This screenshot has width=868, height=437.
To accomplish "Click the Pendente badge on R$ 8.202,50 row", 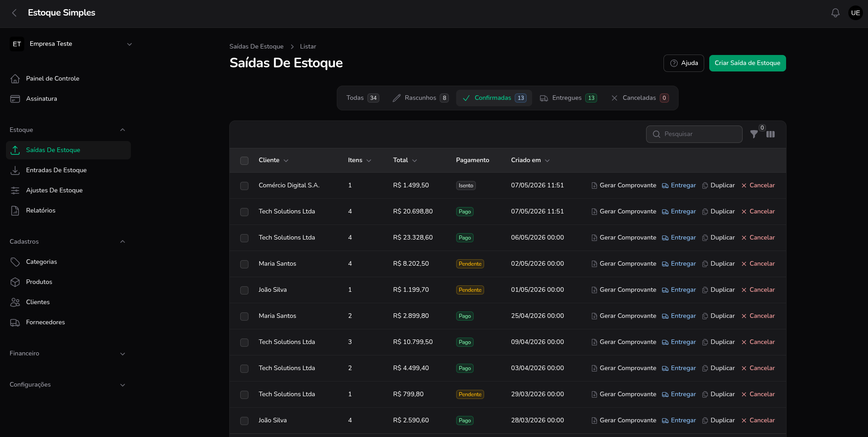I will click(x=470, y=264).
